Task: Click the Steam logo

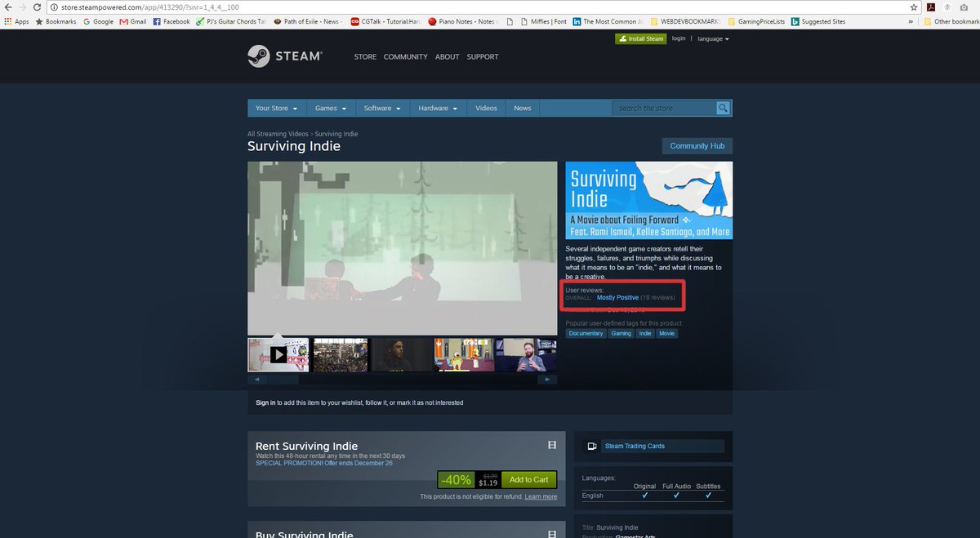Action: click(285, 56)
